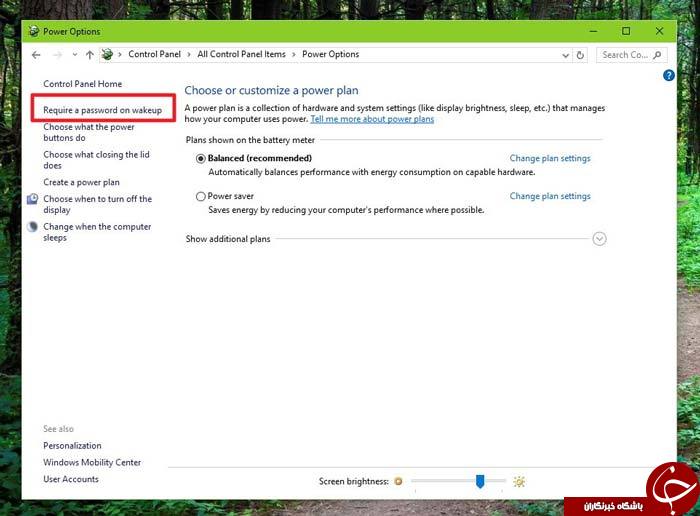Click the dim brightness sun icon
Screen dimensions: 700x516
coord(398,481)
